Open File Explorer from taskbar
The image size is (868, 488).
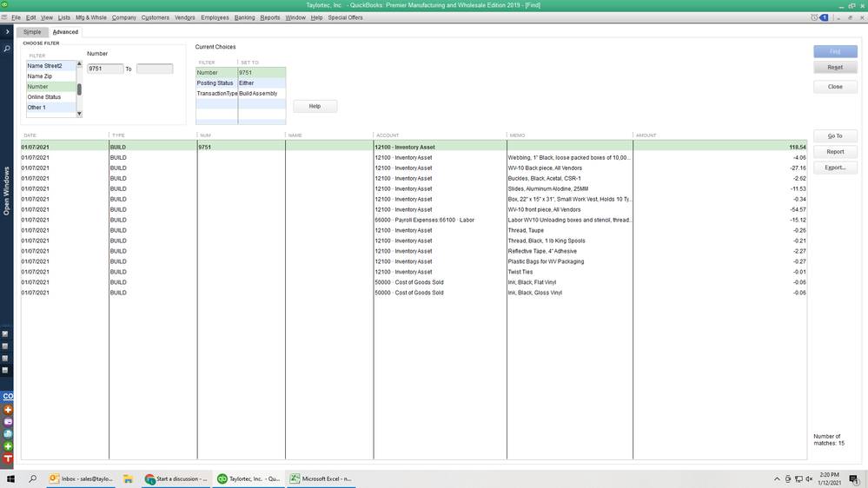128,478
